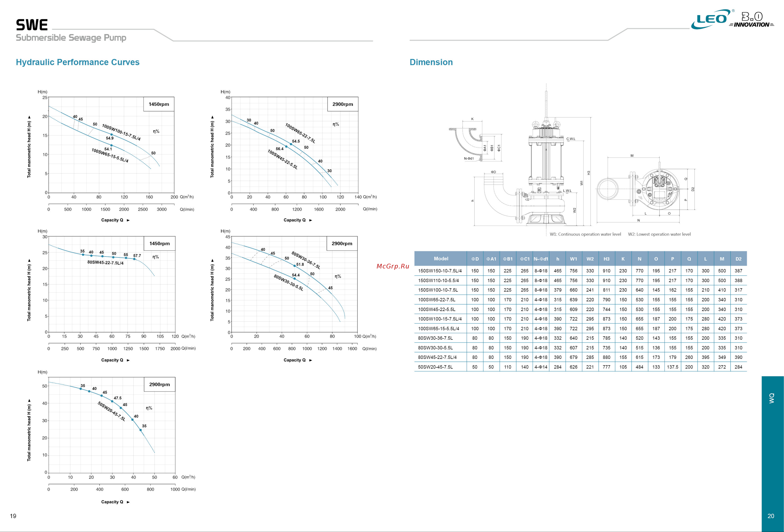Click the "388" D2 value
The width and height of the screenshot is (784, 532).
click(x=738, y=280)
